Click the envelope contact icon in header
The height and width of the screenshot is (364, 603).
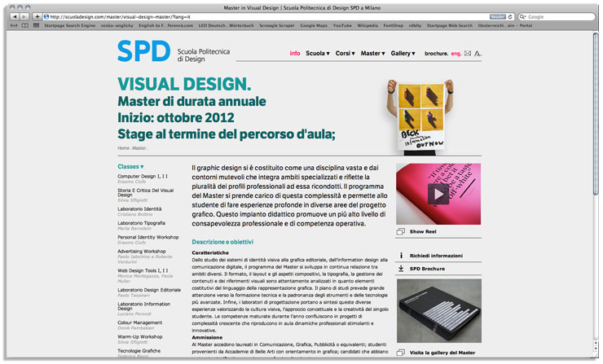[467, 54]
